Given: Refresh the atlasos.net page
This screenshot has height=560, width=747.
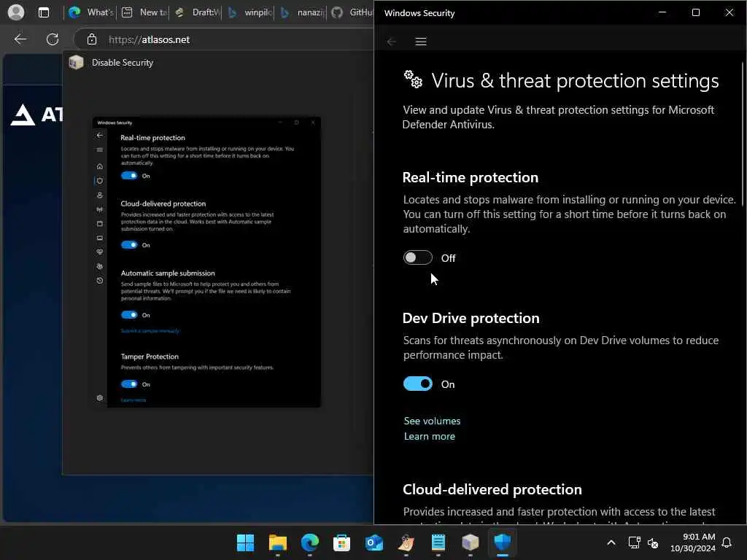Looking at the screenshot, I should tap(53, 39).
